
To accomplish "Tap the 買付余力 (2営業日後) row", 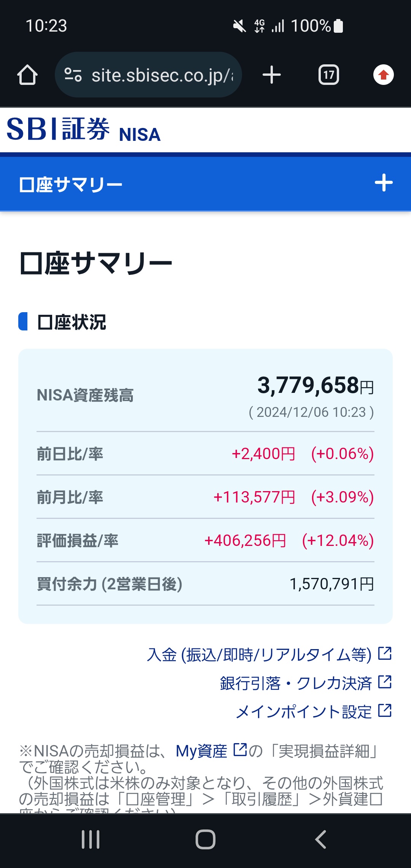I will tap(205, 584).
